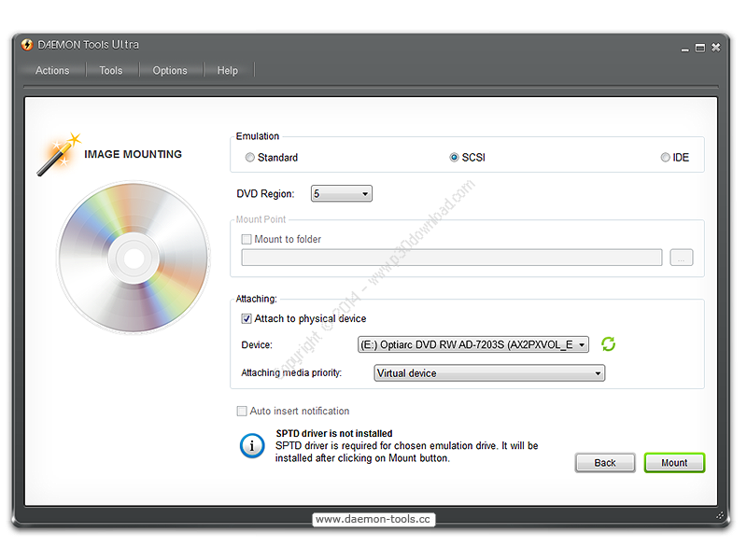This screenshot has height=560, width=747.
Task: Click the disc image thumbnail
Action: [134, 258]
